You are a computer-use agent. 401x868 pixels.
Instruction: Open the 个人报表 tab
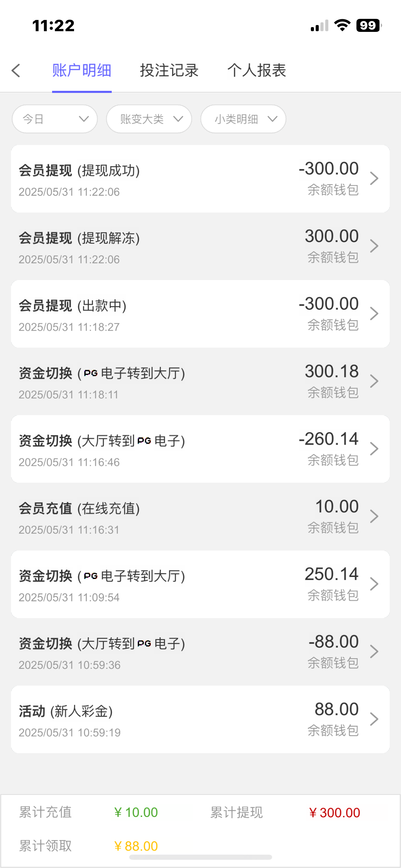click(257, 71)
